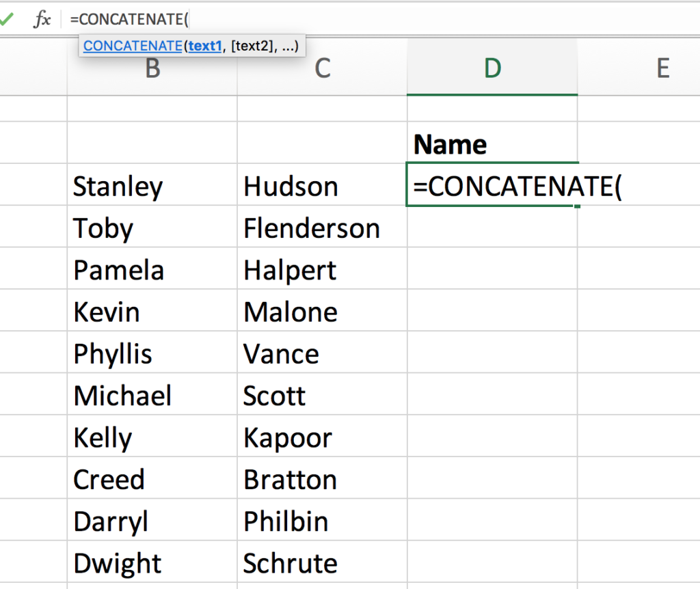Select the column B header
Image resolution: width=700 pixels, height=589 pixels.
click(152, 68)
